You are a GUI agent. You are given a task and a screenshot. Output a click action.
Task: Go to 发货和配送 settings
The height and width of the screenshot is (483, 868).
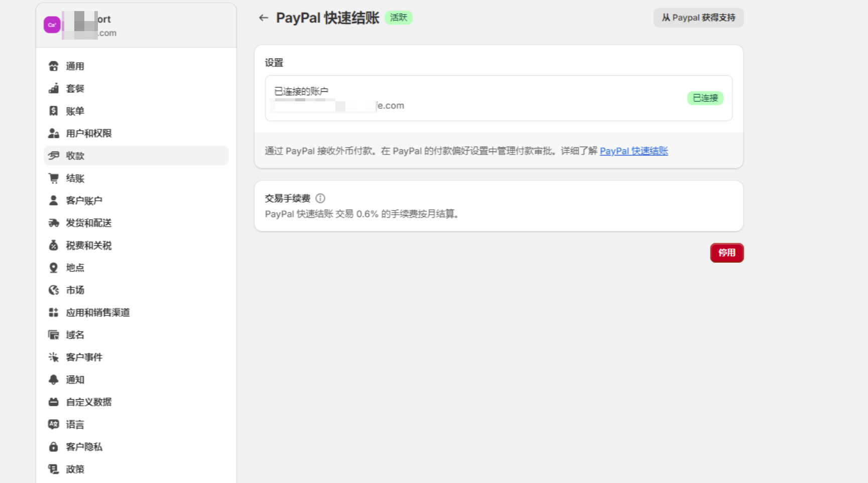tap(136, 223)
